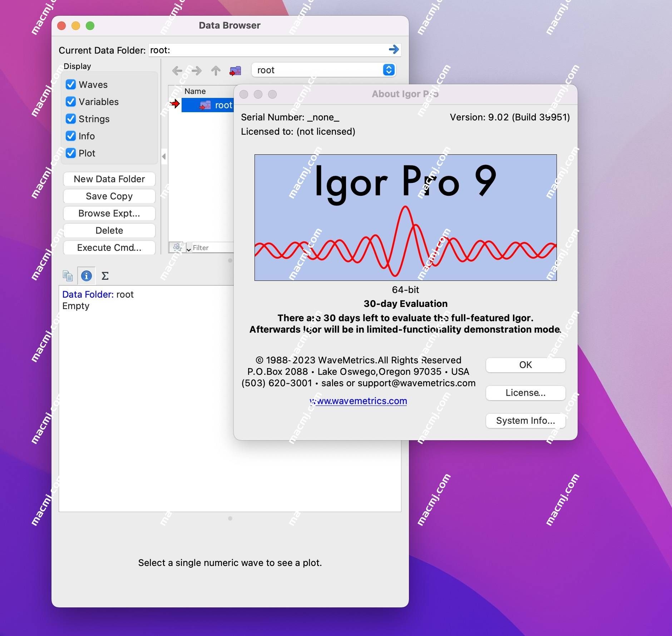This screenshot has width=672, height=636.
Task: Click Execute Cmd... button
Action: tap(109, 248)
